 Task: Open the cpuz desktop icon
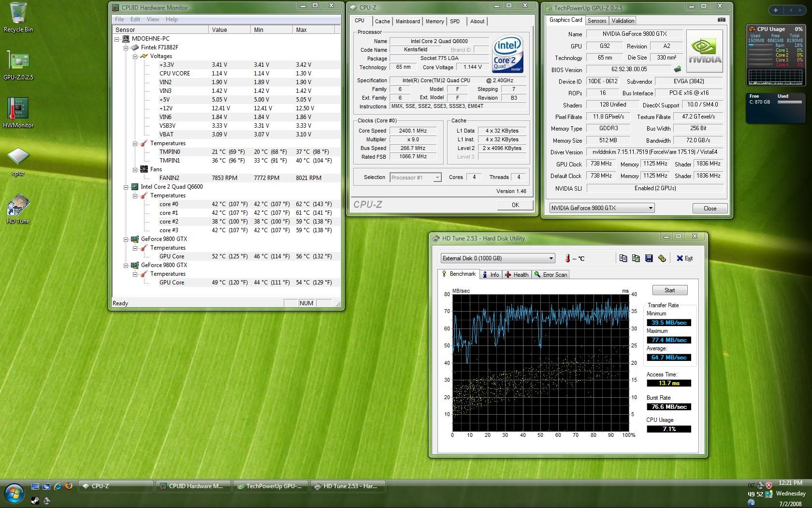18,161
